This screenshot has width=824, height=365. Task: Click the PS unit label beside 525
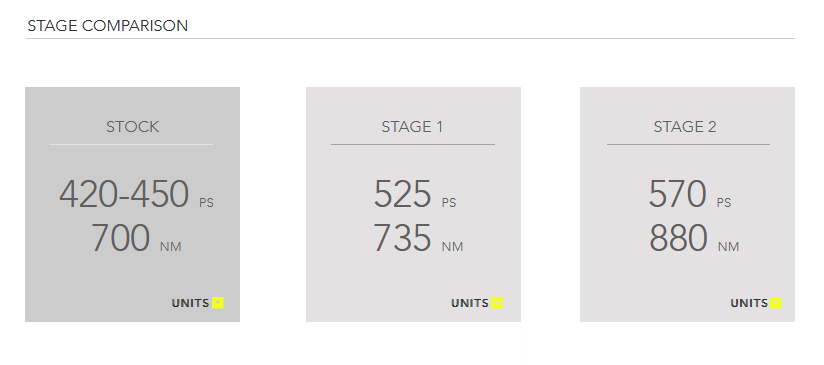coord(449,203)
